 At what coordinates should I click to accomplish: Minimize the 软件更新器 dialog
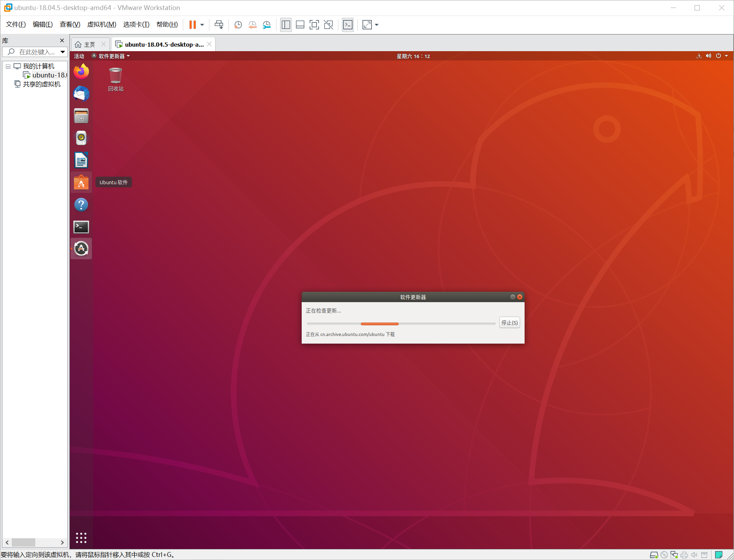(512, 297)
